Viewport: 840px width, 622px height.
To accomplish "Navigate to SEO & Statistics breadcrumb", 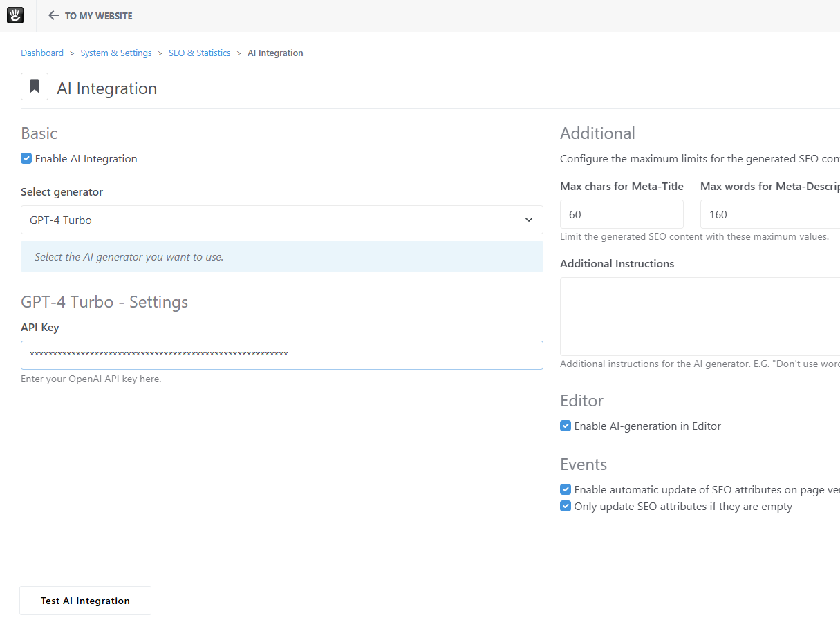I will coord(200,53).
